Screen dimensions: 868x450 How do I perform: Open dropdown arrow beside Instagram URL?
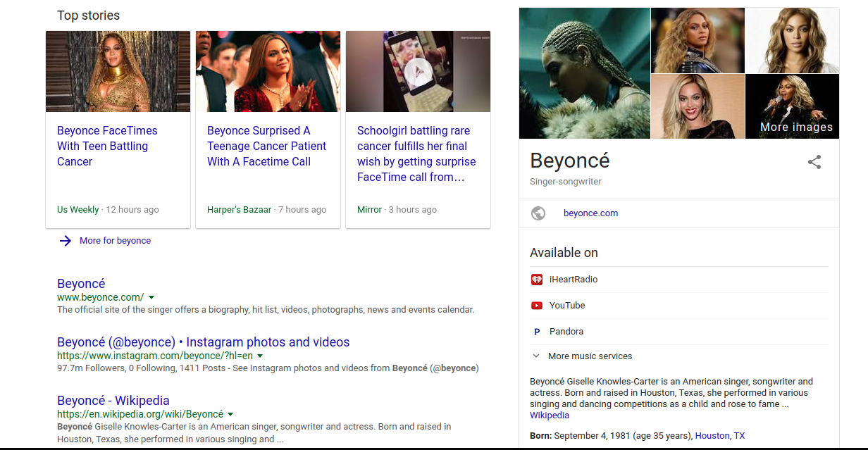(x=261, y=356)
